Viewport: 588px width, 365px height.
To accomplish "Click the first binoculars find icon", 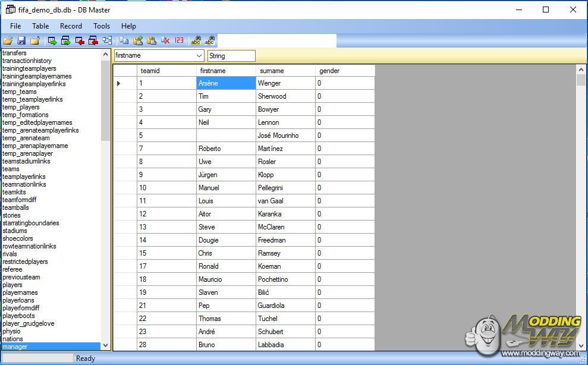I will click(x=196, y=41).
